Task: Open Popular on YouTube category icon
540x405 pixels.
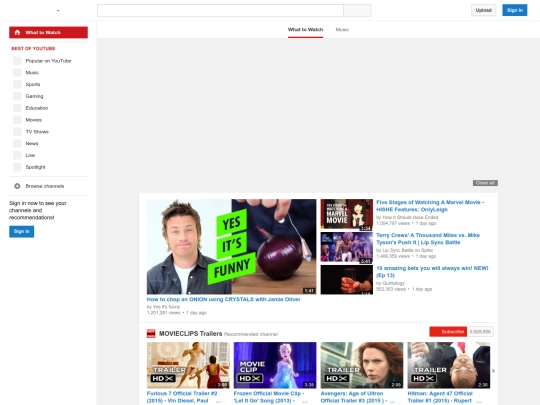Action: pos(17,61)
